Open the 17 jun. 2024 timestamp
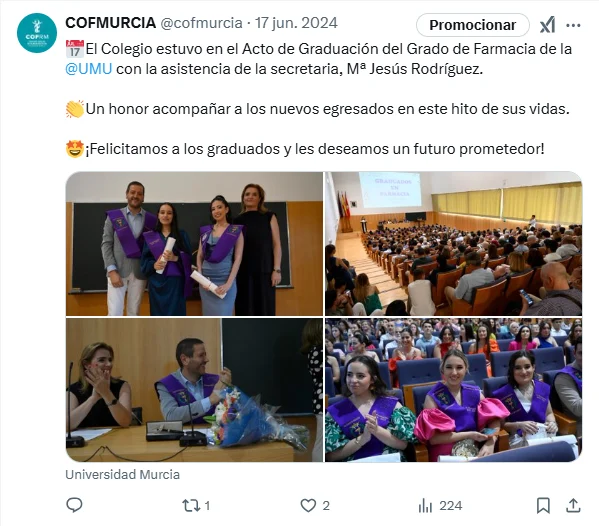Screen dimensions: 599x526 tap(296, 23)
